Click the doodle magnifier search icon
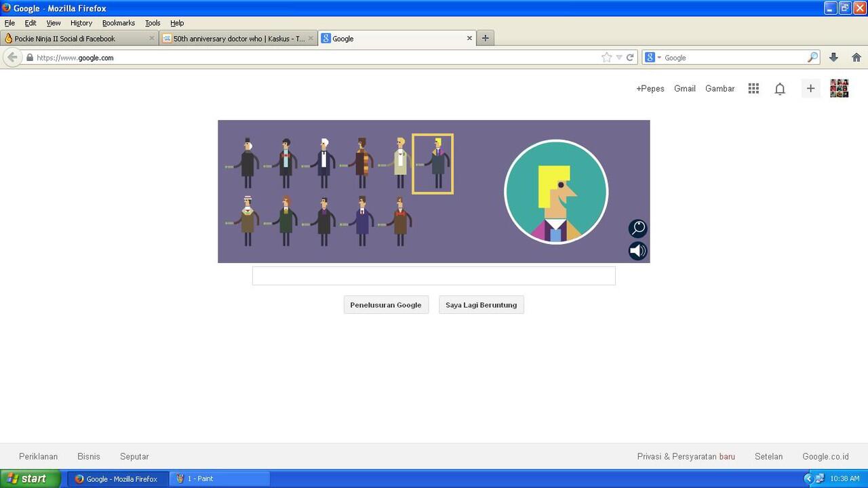 point(637,228)
